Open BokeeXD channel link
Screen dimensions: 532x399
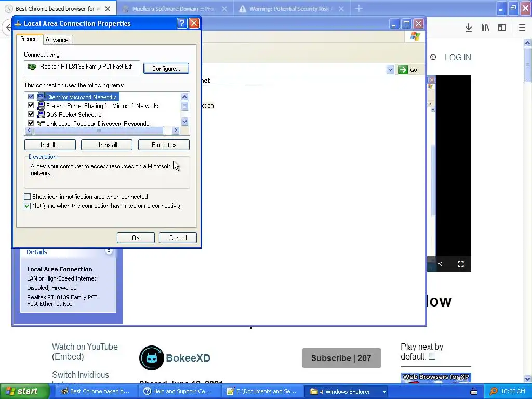(x=188, y=358)
